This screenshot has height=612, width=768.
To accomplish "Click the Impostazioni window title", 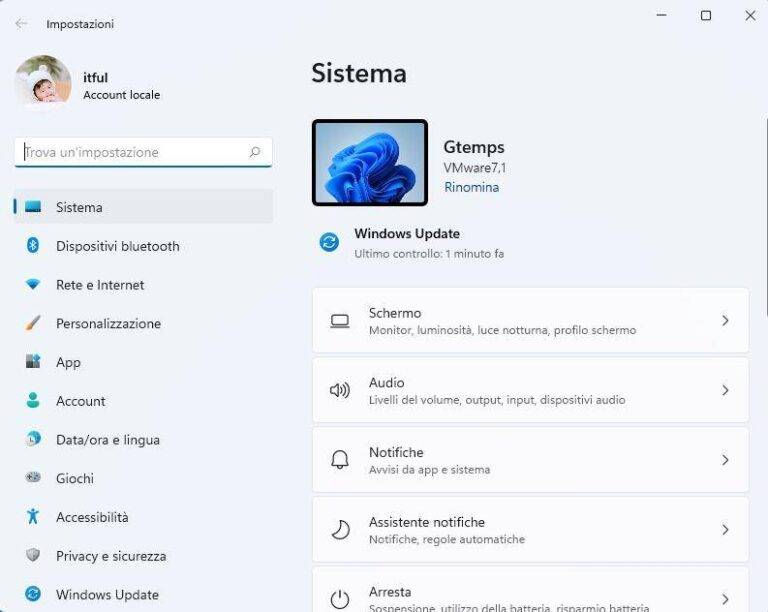I will (x=80, y=24).
